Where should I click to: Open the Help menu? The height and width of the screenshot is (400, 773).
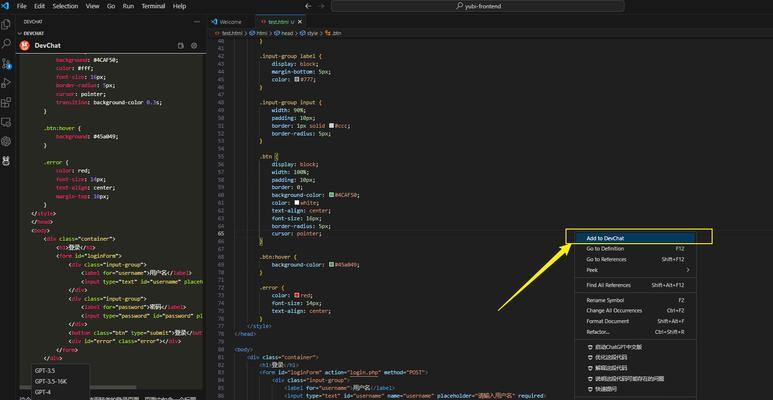click(x=179, y=6)
